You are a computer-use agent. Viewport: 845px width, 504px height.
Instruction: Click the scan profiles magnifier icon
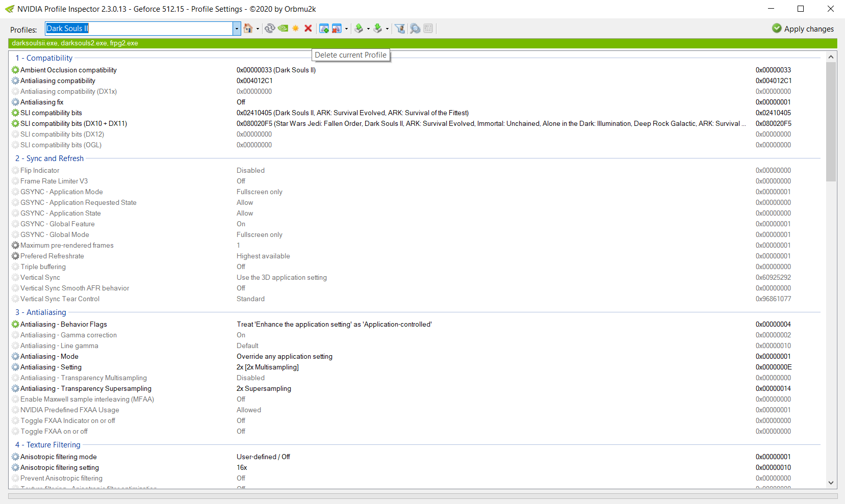pyautogui.click(x=415, y=29)
